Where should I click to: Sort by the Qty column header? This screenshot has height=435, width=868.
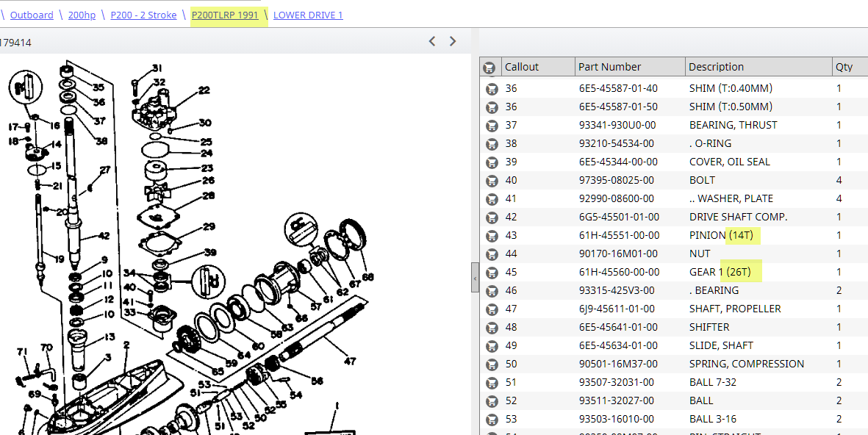[850, 67]
